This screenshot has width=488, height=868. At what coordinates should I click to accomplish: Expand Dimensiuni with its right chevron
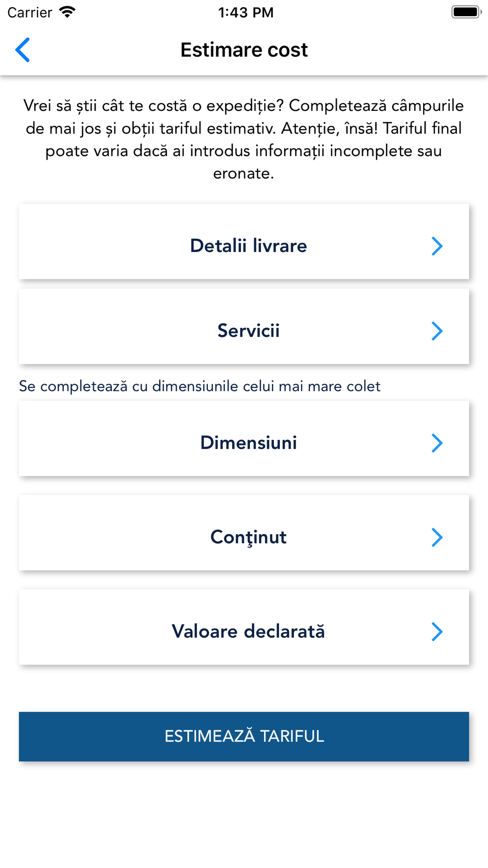pyautogui.click(x=437, y=443)
